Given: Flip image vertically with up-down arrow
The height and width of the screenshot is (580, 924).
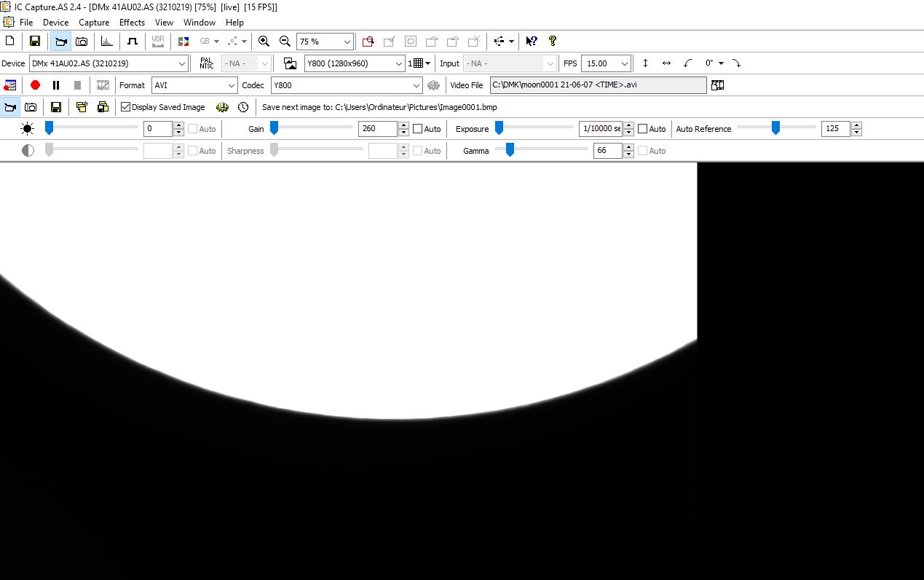Looking at the screenshot, I should coord(645,63).
